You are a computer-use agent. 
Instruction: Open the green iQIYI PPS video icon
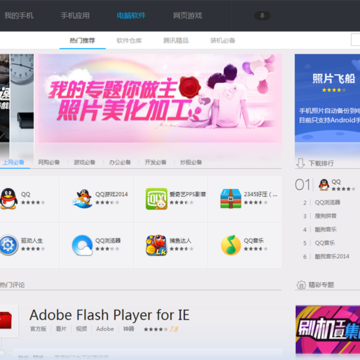tap(156, 199)
